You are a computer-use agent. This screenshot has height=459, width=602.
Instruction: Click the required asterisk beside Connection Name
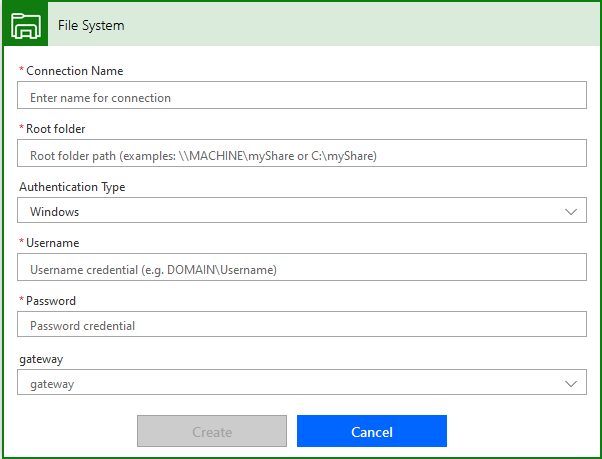coord(21,71)
